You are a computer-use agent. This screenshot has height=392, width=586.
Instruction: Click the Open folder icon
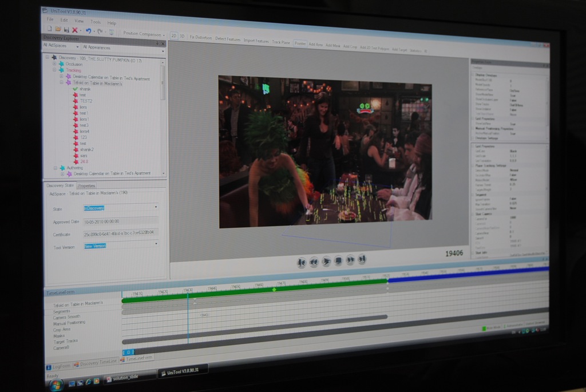(58, 29)
